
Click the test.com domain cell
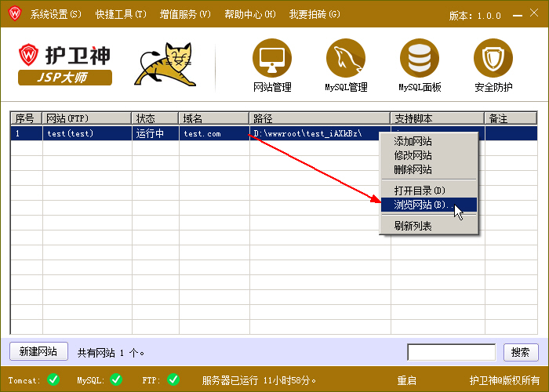tap(214, 133)
